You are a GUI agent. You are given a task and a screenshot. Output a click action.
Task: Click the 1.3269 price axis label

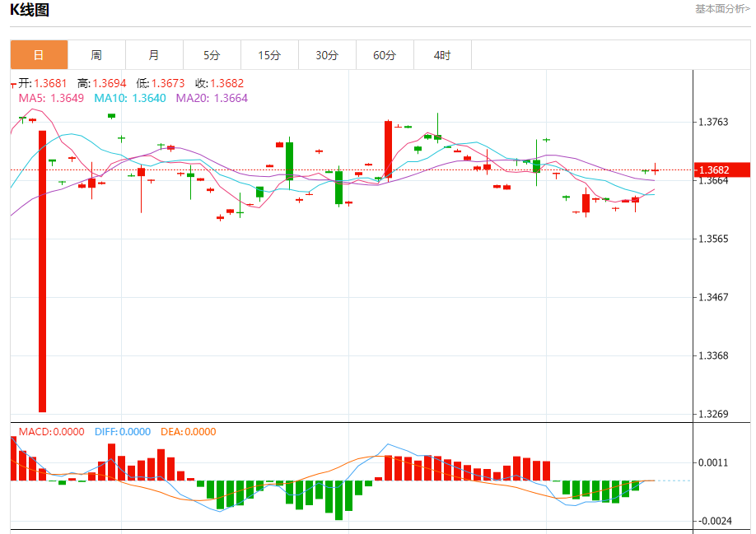pyautogui.click(x=713, y=414)
